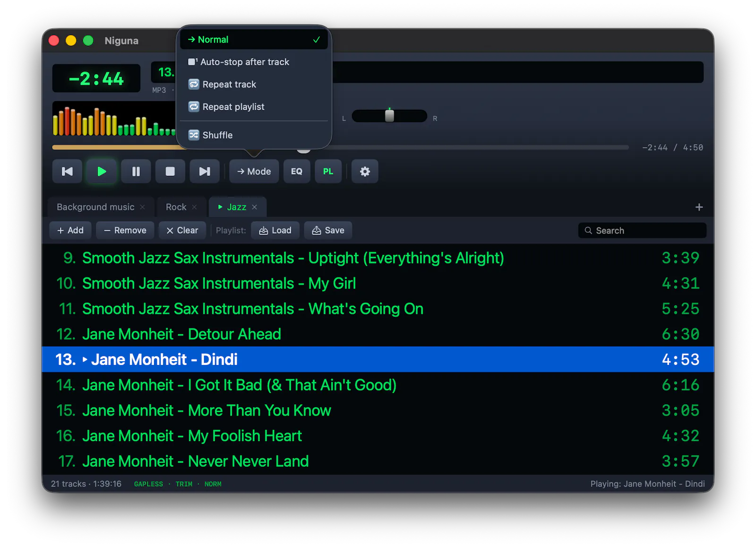This screenshot has width=756, height=548.
Task: Close the Jazz playlist tab
Action: coord(255,207)
